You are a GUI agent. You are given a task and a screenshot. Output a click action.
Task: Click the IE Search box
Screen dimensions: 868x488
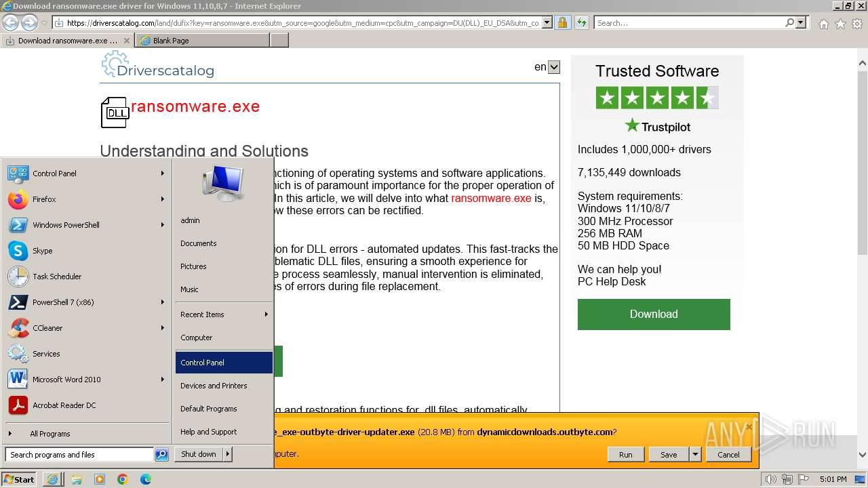(x=689, y=22)
